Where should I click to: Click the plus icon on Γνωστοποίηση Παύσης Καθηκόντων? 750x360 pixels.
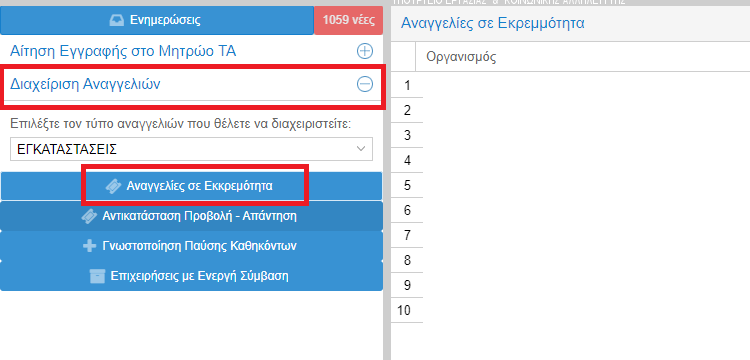89,246
